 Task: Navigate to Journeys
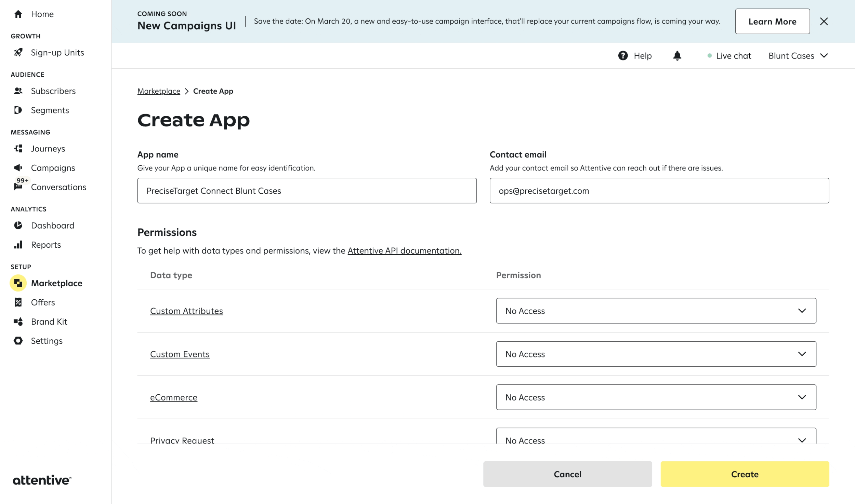click(48, 149)
